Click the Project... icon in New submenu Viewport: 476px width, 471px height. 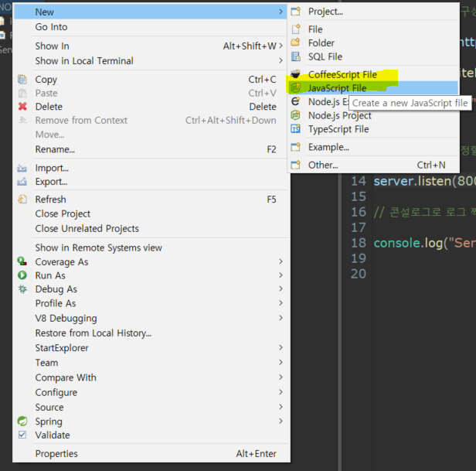[296, 12]
